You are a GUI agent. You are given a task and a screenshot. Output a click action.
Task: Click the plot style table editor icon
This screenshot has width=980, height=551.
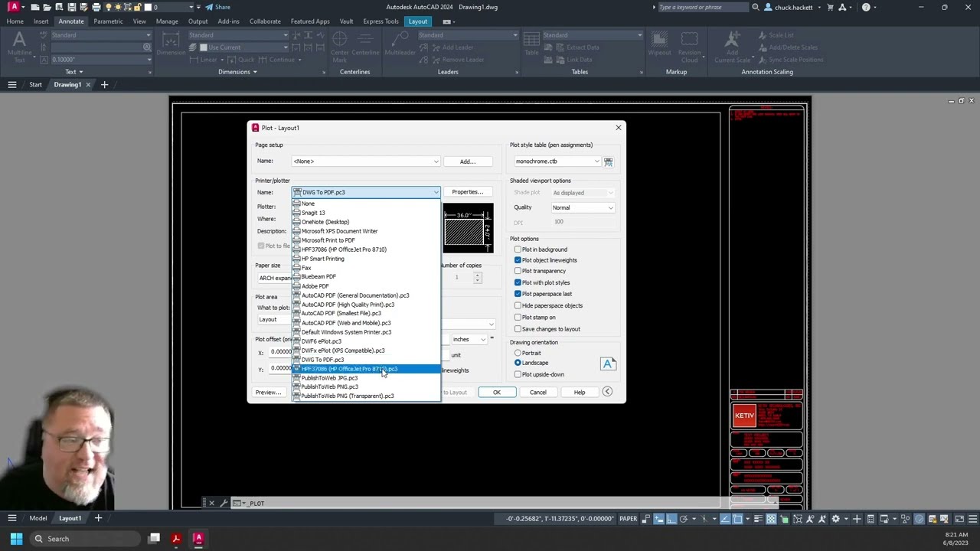(609, 161)
